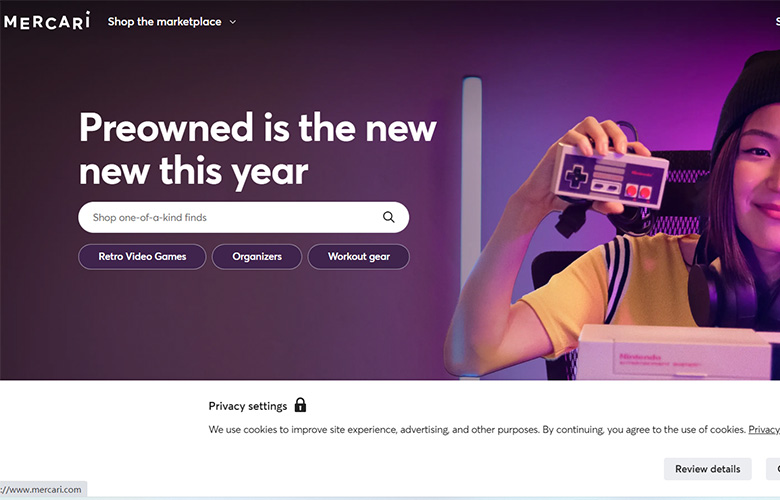
Task: Click the cut-off button right of Review details
Action: (x=773, y=469)
